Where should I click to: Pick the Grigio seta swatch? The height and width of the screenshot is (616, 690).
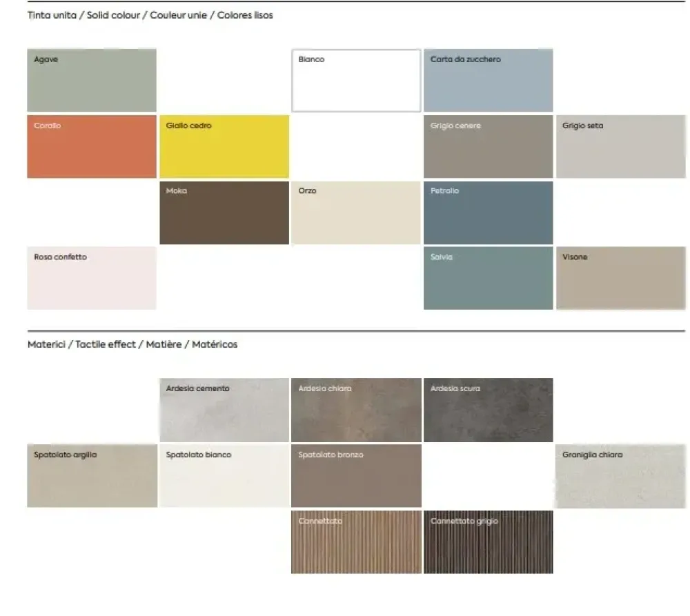click(x=621, y=146)
